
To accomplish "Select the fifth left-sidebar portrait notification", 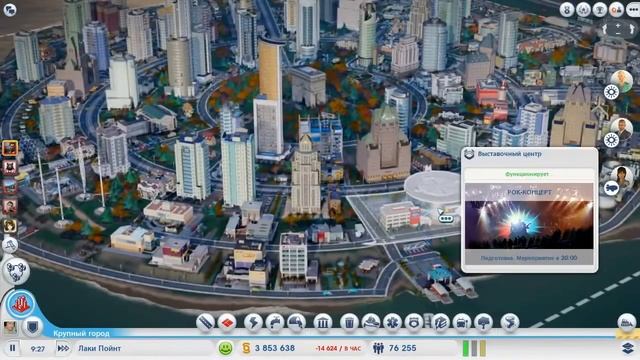I will tap(10, 225).
